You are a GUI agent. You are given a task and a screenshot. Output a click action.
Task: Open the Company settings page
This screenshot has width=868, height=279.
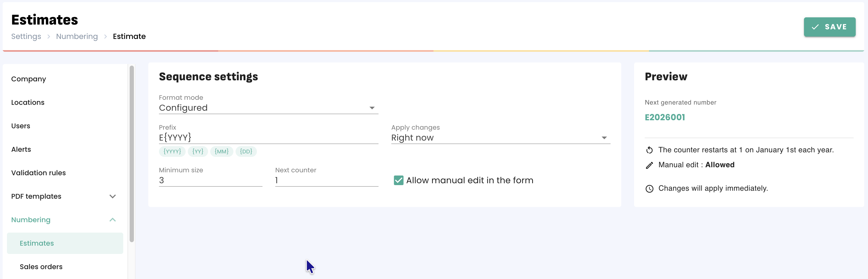tap(29, 79)
